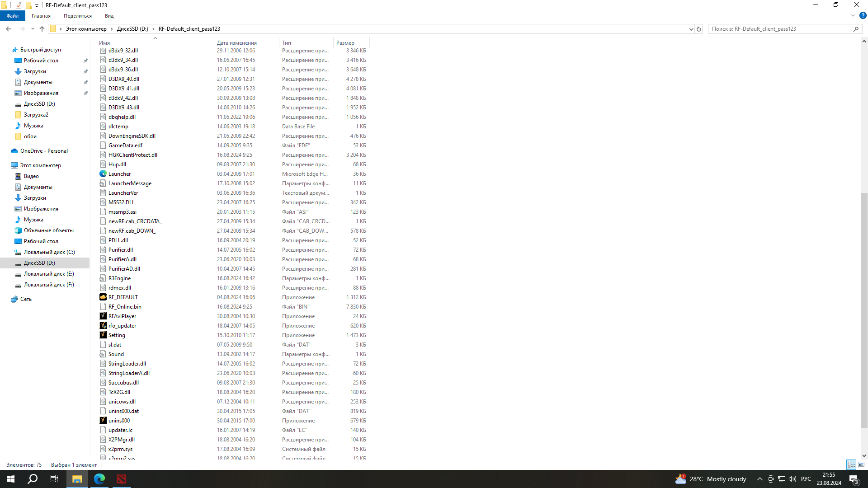
Task: Sort files by the Имя column
Action: point(155,42)
